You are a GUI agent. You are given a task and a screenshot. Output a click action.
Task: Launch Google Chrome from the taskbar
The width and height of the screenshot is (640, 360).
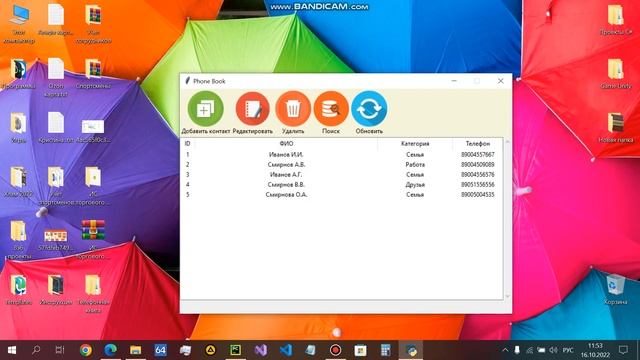coord(86,350)
